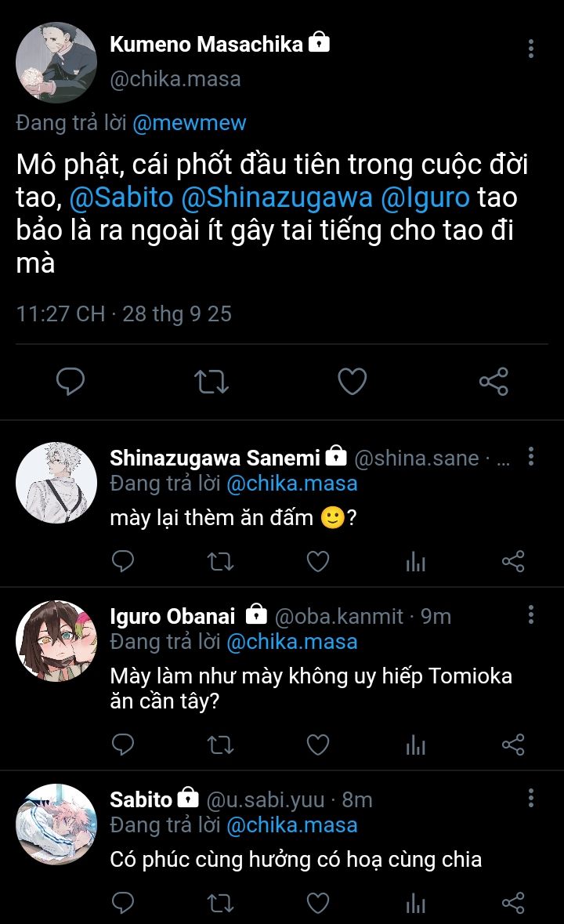This screenshot has height=924, width=564.
Task: Like Kumeno Masachika's main tweet
Action: click(352, 382)
